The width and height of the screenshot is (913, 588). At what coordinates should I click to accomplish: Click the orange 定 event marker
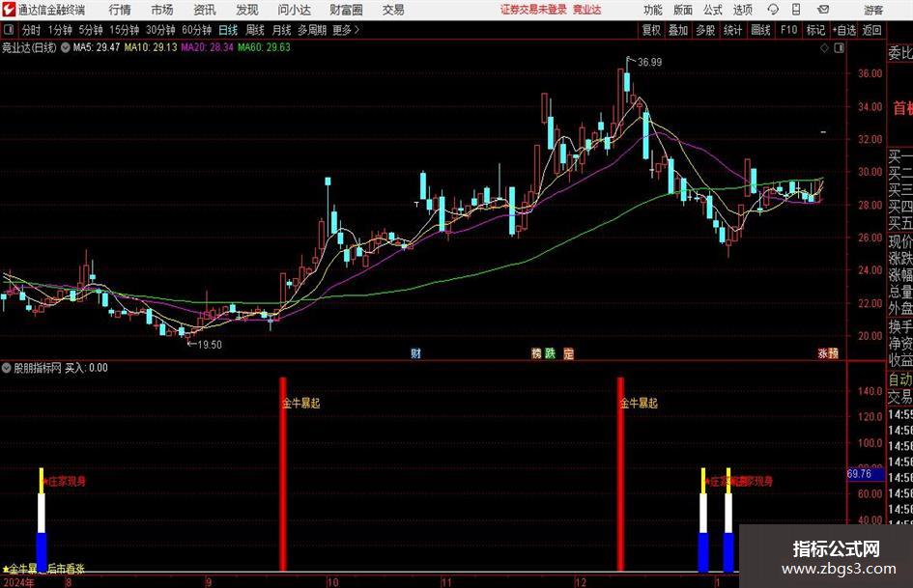pyautogui.click(x=569, y=353)
